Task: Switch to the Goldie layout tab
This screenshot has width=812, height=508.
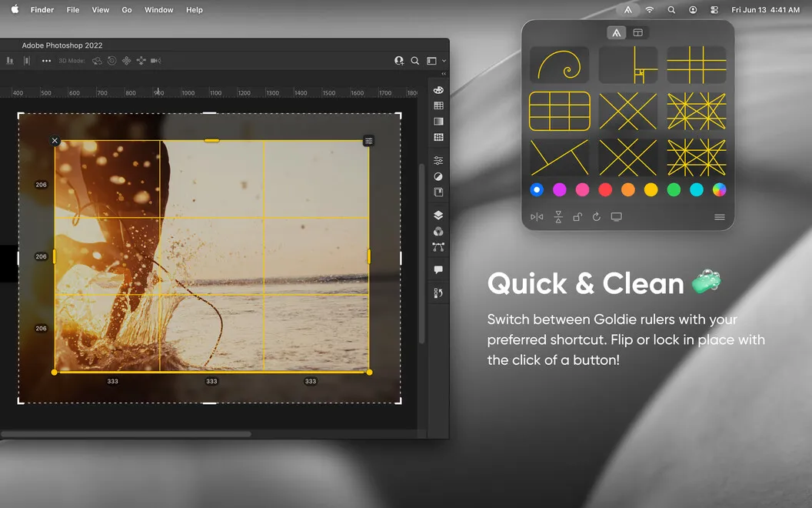Action: tap(638, 32)
